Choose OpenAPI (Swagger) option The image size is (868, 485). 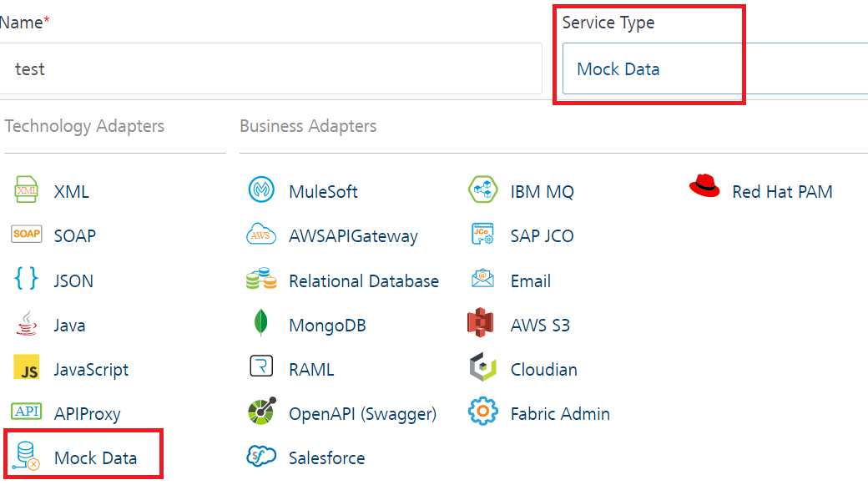pos(361,414)
